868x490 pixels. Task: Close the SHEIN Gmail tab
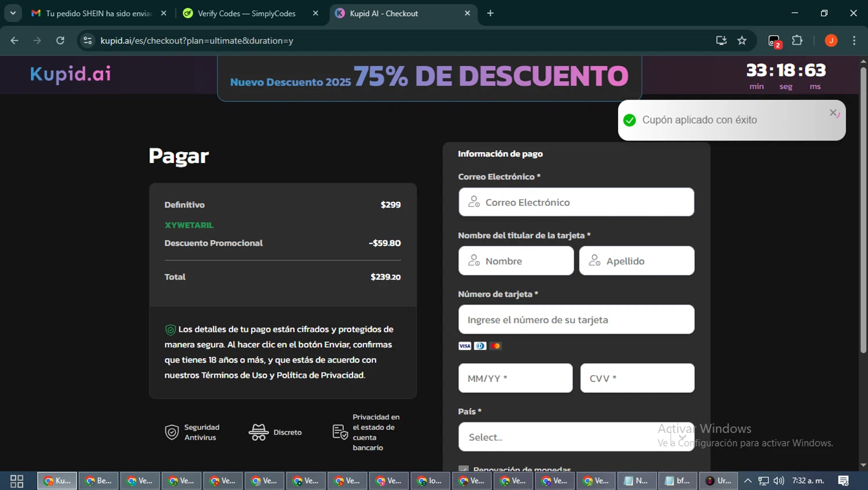click(164, 13)
